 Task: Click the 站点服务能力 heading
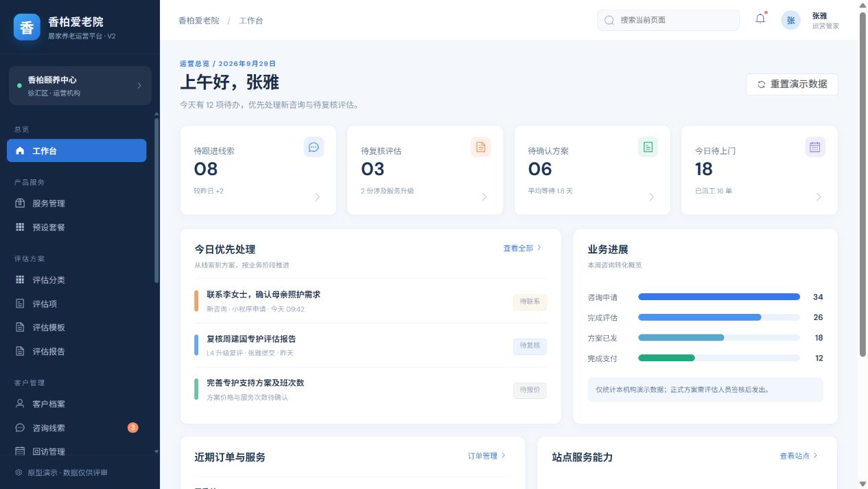coord(583,457)
